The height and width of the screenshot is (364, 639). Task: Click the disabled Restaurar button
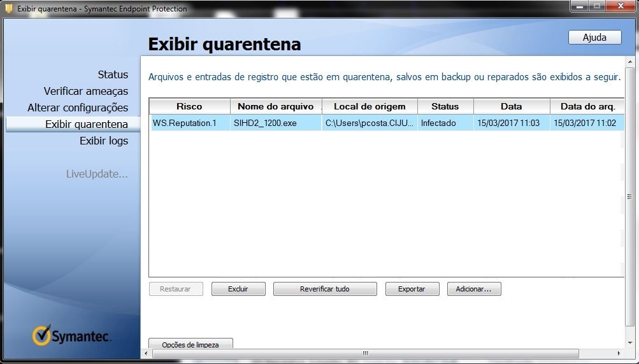point(176,289)
